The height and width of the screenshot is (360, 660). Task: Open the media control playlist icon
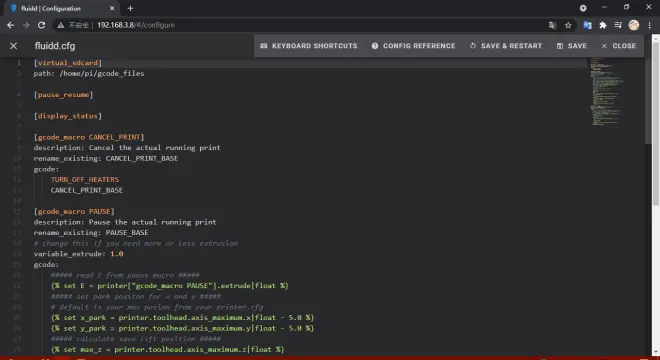coord(618,25)
